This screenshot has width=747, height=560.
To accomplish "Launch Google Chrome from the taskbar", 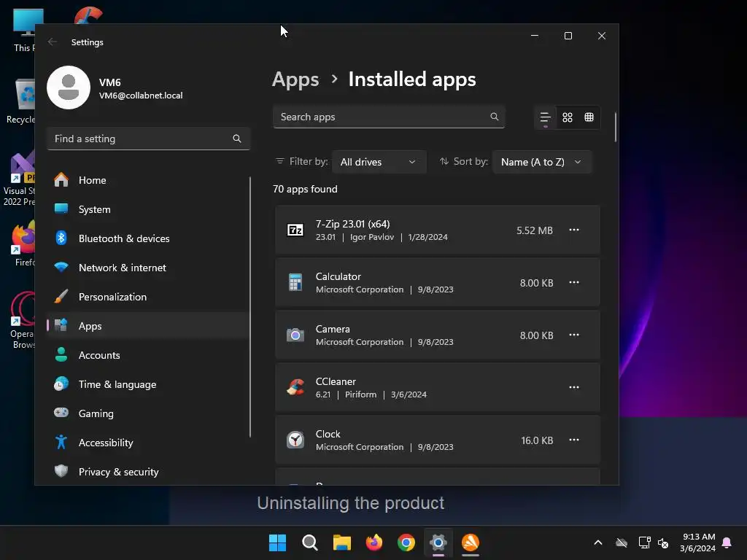I will 406,542.
